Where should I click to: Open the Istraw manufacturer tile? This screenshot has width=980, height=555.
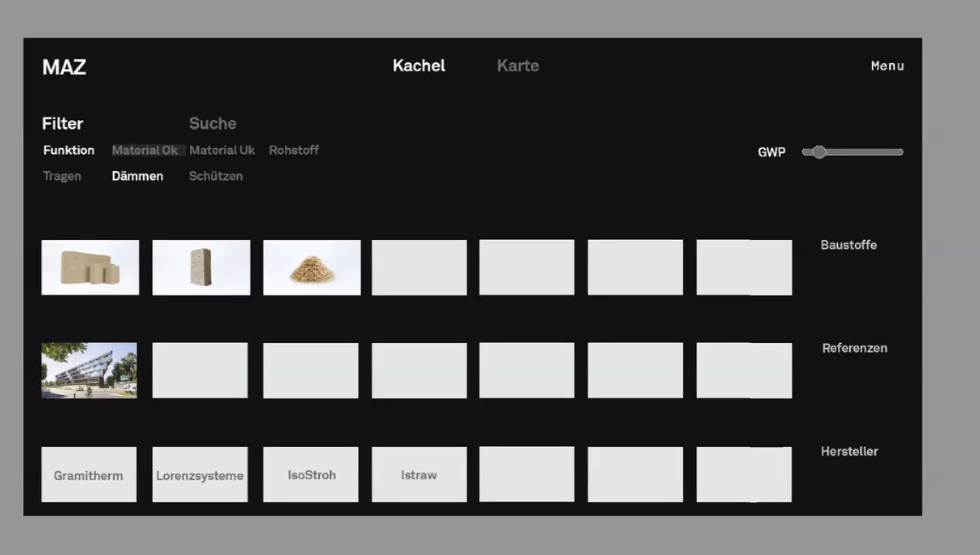[419, 474]
